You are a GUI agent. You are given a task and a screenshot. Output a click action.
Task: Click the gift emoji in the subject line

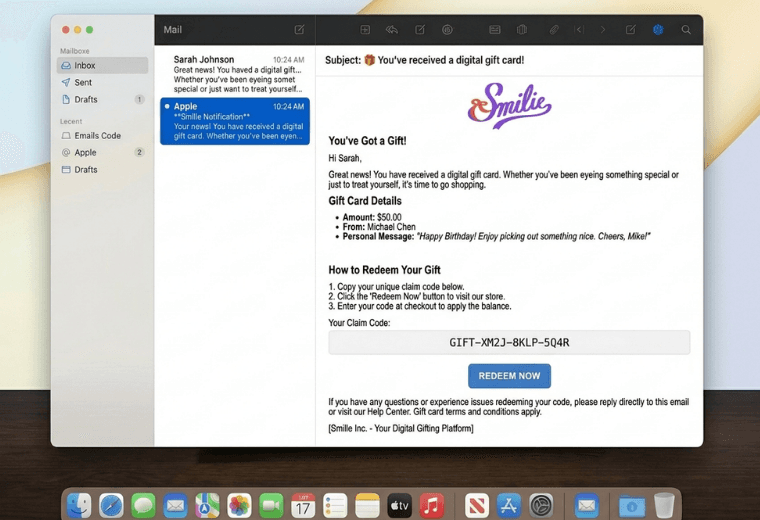(x=369, y=60)
